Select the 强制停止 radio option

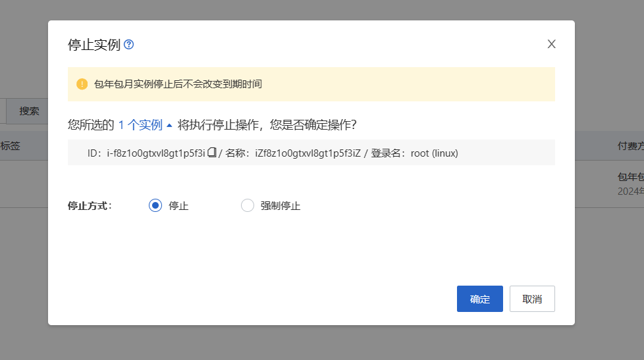tap(247, 205)
